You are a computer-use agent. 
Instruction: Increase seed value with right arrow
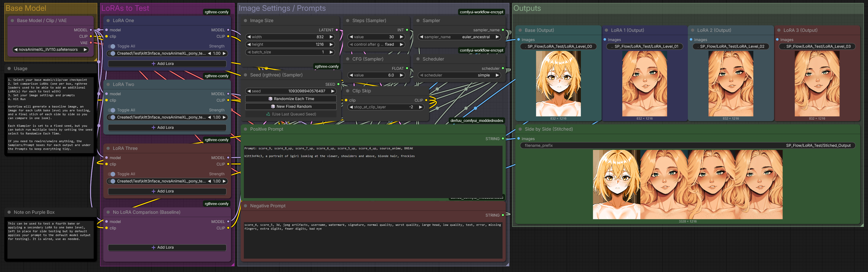point(333,91)
